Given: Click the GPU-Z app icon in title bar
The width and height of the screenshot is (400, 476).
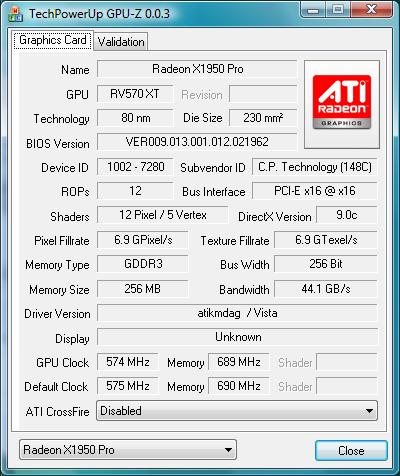Looking at the screenshot, I should pyautogui.click(x=15, y=15).
